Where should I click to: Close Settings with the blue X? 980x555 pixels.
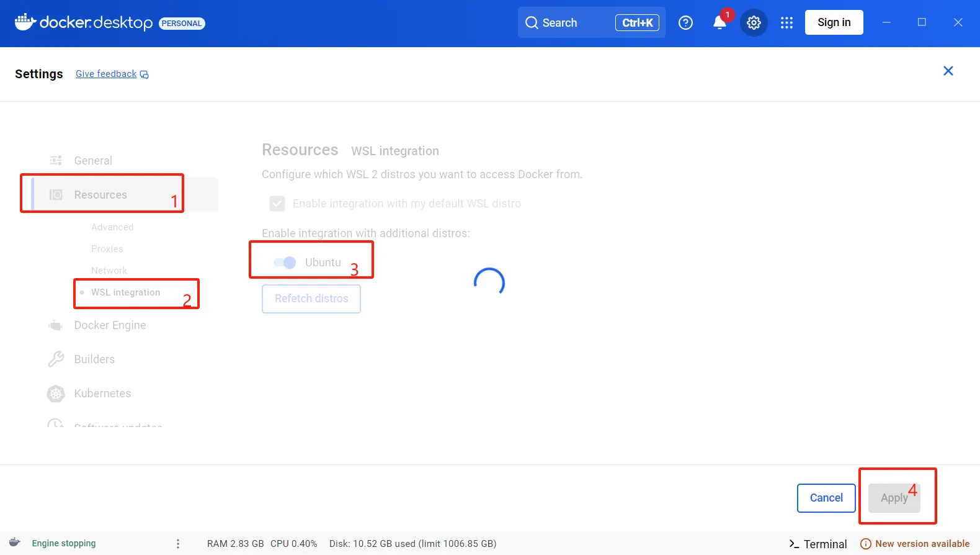(x=948, y=71)
